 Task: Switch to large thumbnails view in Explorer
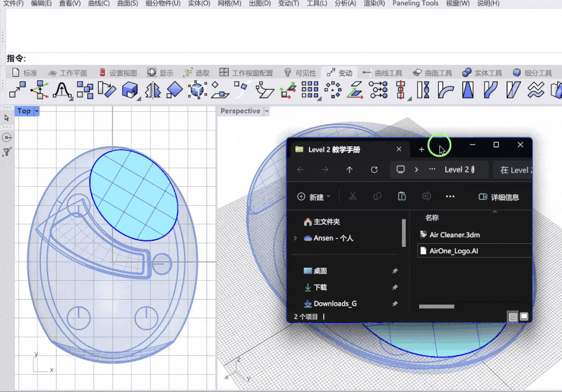click(x=524, y=317)
